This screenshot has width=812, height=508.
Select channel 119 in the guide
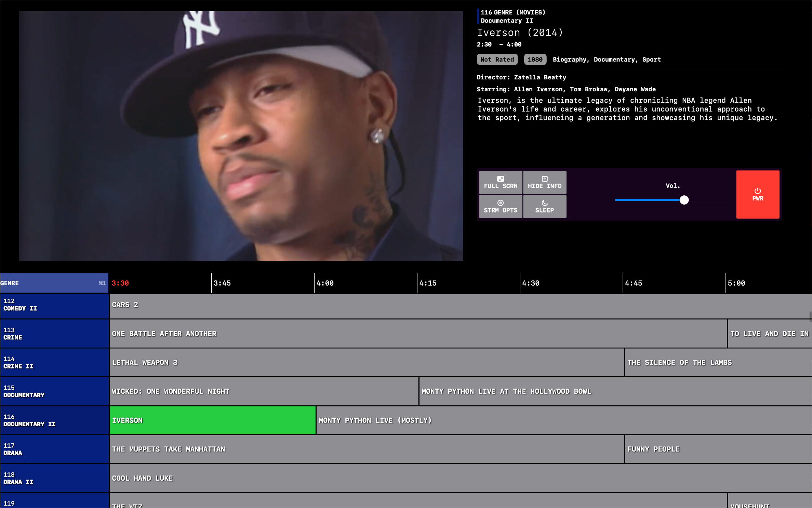(x=54, y=501)
